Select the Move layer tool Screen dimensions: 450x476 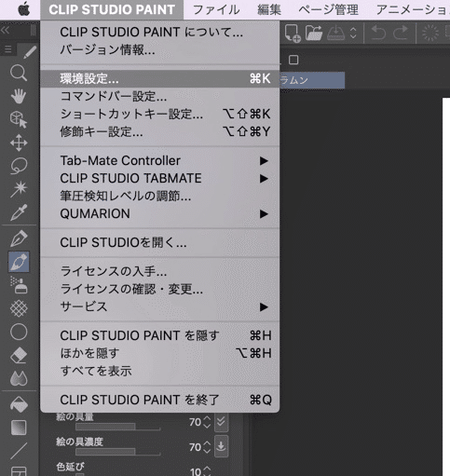[x=19, y=143]
